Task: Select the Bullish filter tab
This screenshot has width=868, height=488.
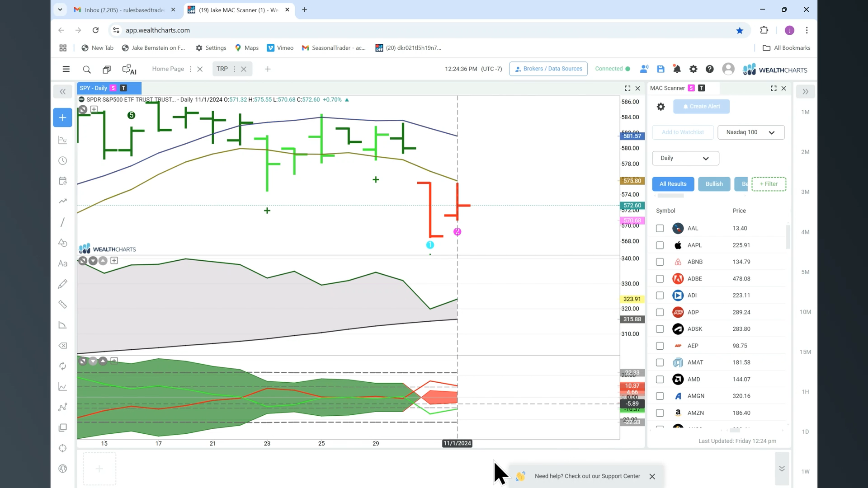Action: coord(714,184)
